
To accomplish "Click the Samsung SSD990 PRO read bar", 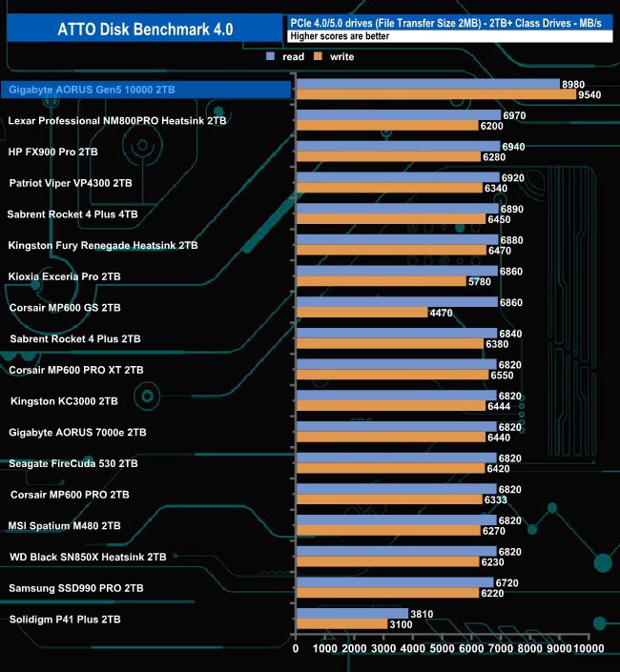I will (395, 582).
